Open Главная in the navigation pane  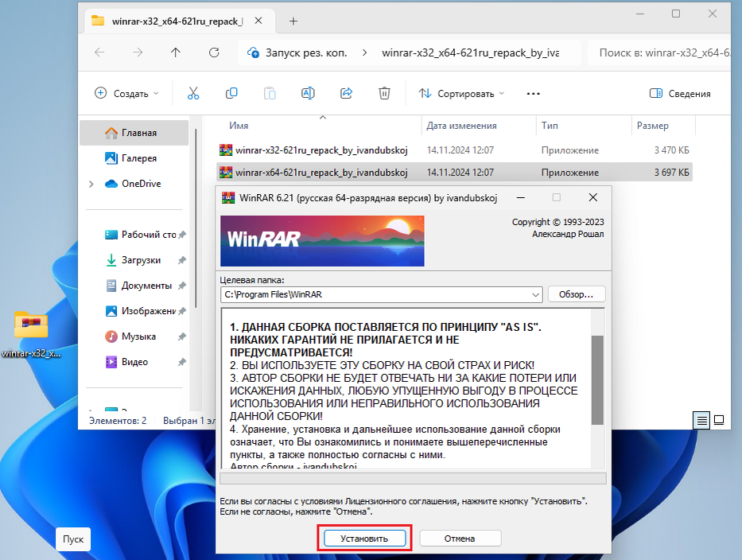tap(134, 133)
